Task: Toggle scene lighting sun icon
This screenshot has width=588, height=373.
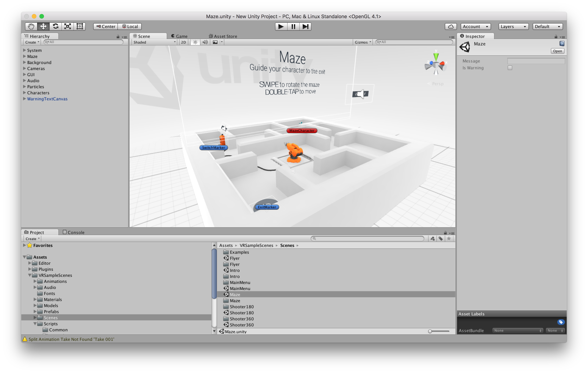Action: pos(195,42)
